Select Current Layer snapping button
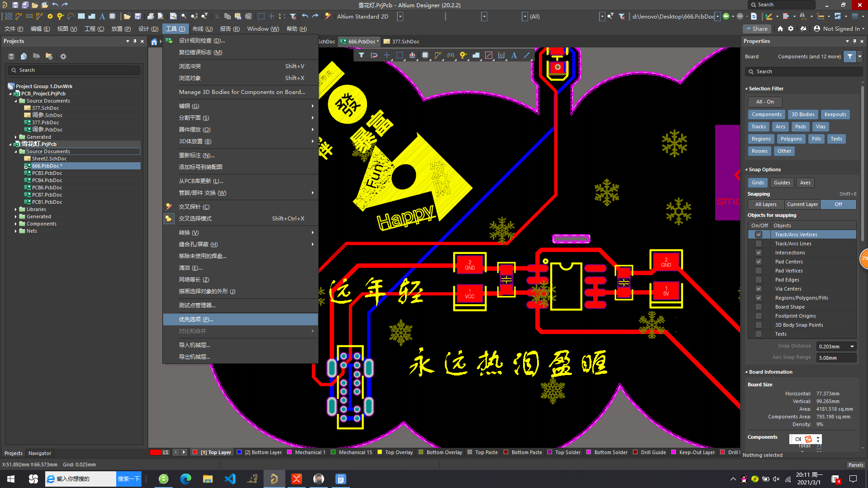 [802, 204]
